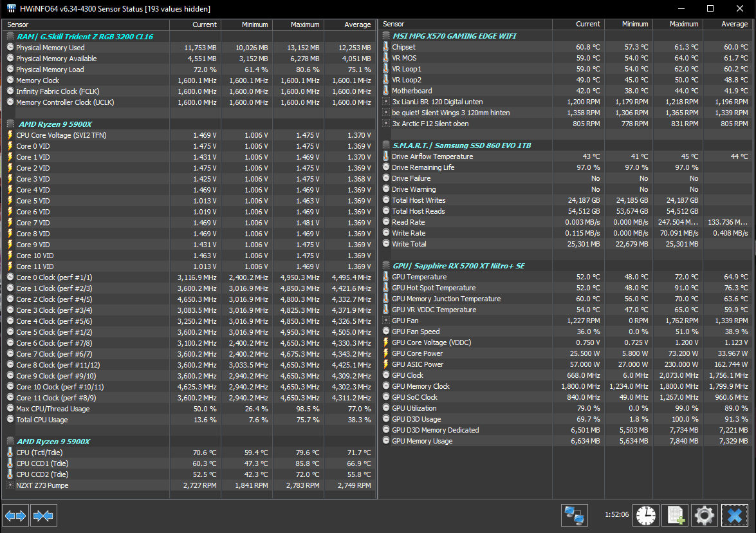The height and width of the screenshot is (533, 756).
Task: Click the HWiNFO64 app icon in title bar
Action: tap(10, 8)
